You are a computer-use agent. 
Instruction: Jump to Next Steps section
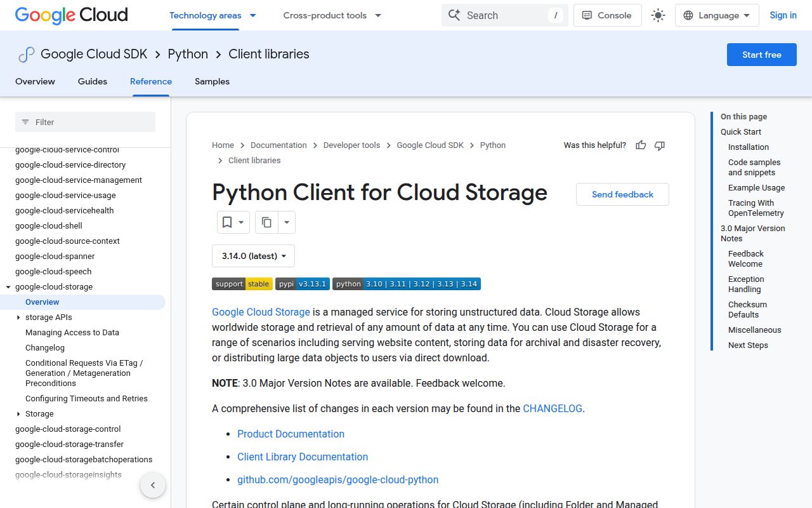[748, 345]
